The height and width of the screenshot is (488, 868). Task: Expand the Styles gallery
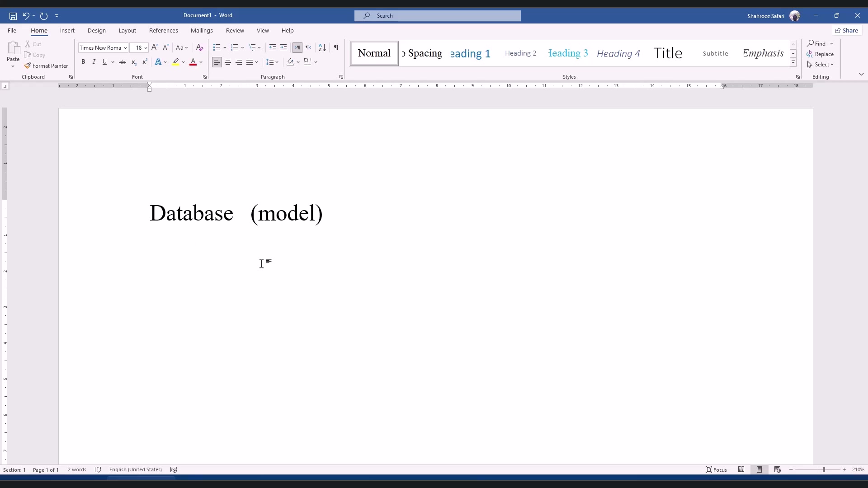point(793,62)
